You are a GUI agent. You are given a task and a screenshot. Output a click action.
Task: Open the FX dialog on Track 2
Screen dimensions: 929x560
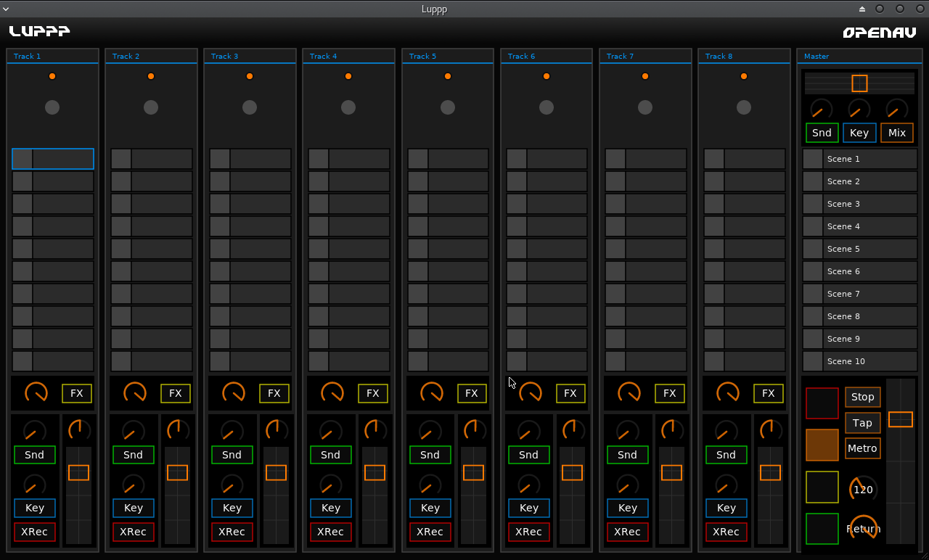pos(175,392)
